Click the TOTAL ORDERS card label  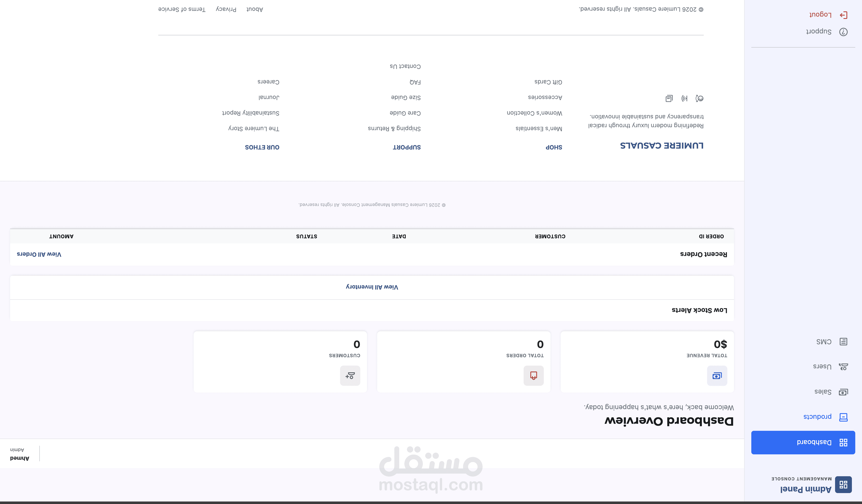tap(525, 356)
